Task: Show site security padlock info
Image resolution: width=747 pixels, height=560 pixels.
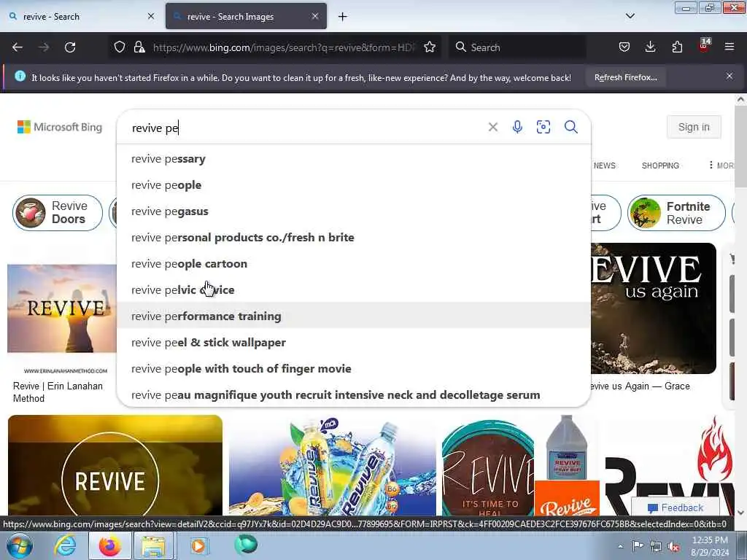Action: pyautogui.click(x=139, y=47)
